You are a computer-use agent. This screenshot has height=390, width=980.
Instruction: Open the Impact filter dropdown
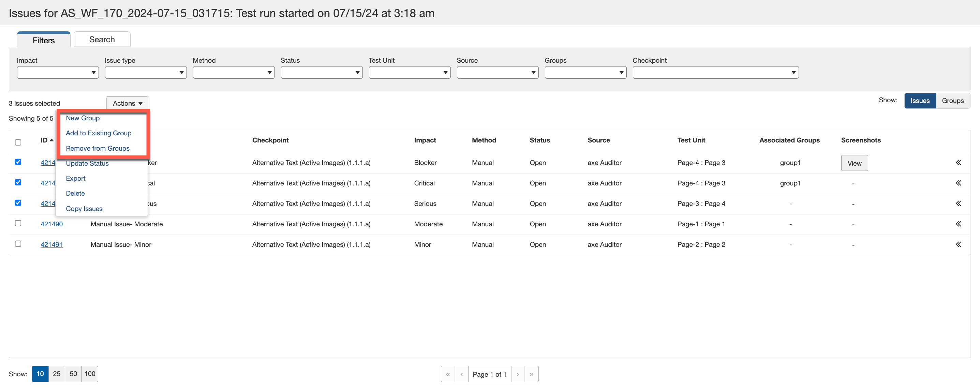coord(57,72)
